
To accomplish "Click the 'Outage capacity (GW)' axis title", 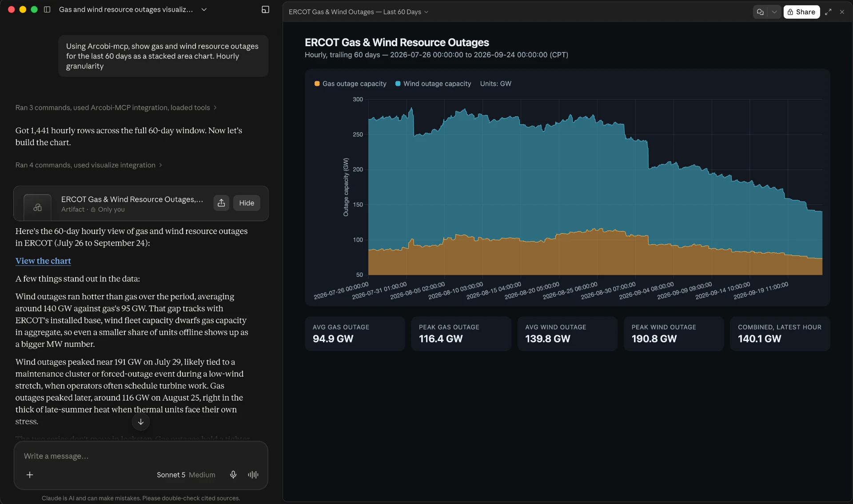I will [x=346, y=187].
